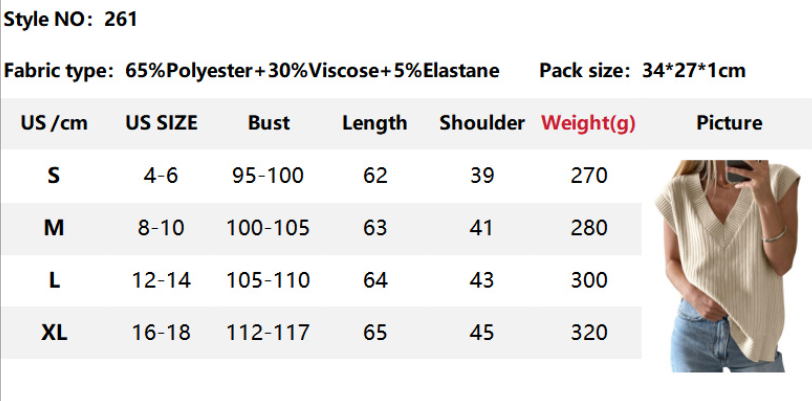Click the 16-18 US size cell
The image size is (812, 401).
pyautogui.click(x=161, y=332)
